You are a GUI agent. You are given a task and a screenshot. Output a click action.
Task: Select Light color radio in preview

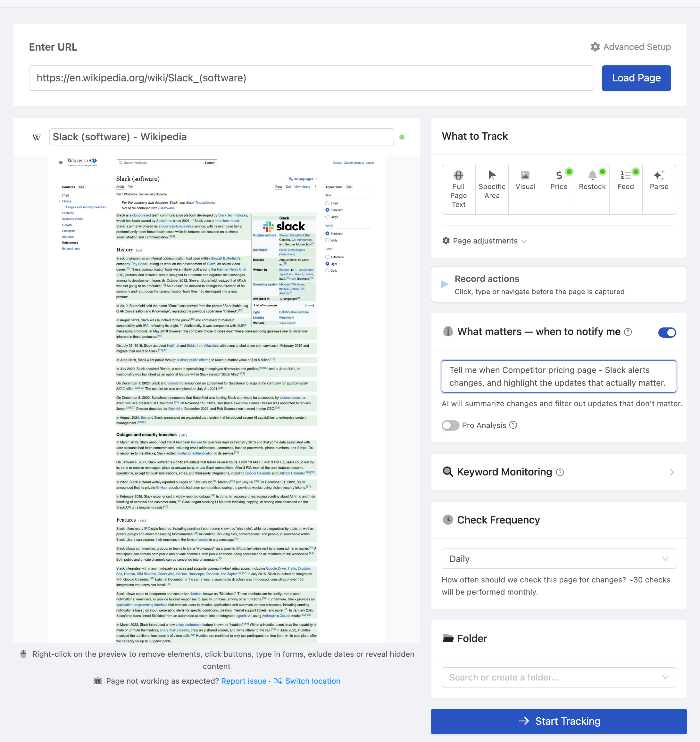328,264
